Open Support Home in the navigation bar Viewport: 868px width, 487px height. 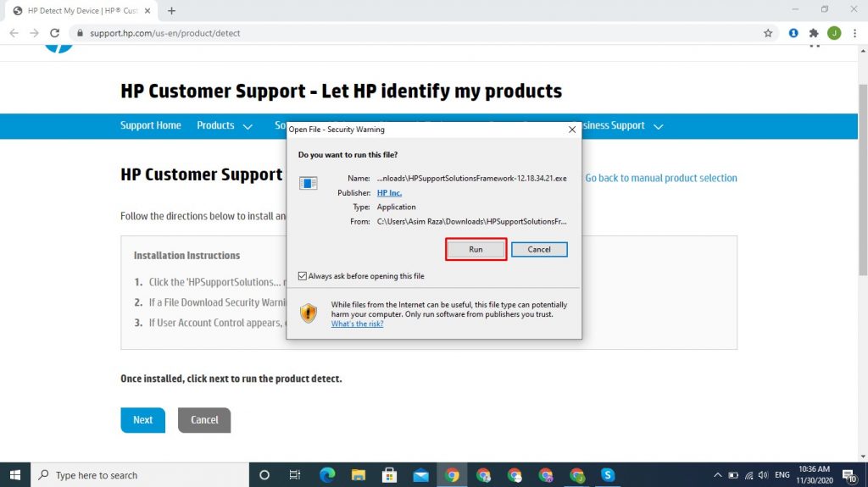click(x=150, y=125)
